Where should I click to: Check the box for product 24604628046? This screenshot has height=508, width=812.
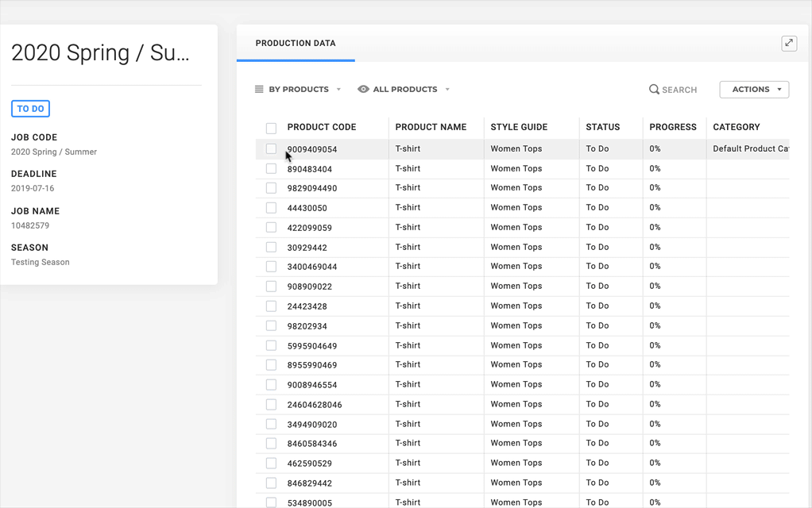tap(271, 404)
